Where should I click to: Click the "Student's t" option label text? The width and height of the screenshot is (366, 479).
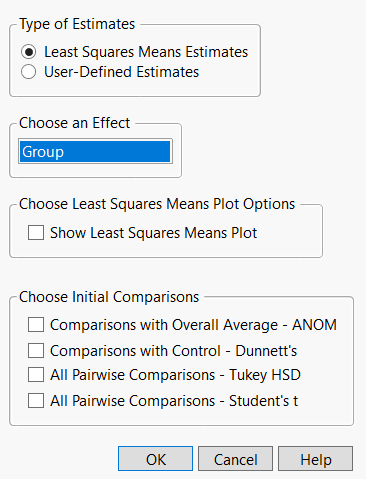(263, 401)
